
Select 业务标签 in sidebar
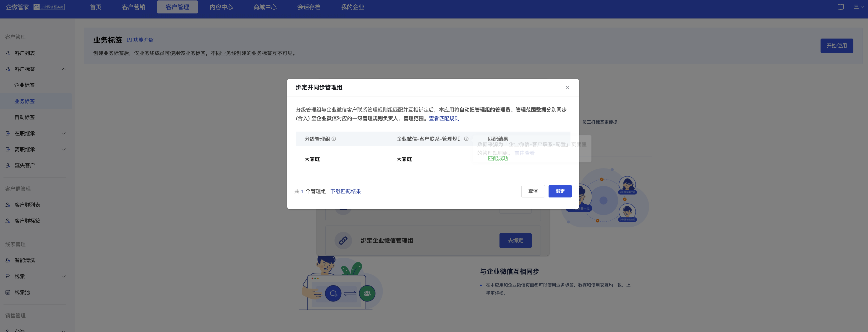tap(36, 101)
